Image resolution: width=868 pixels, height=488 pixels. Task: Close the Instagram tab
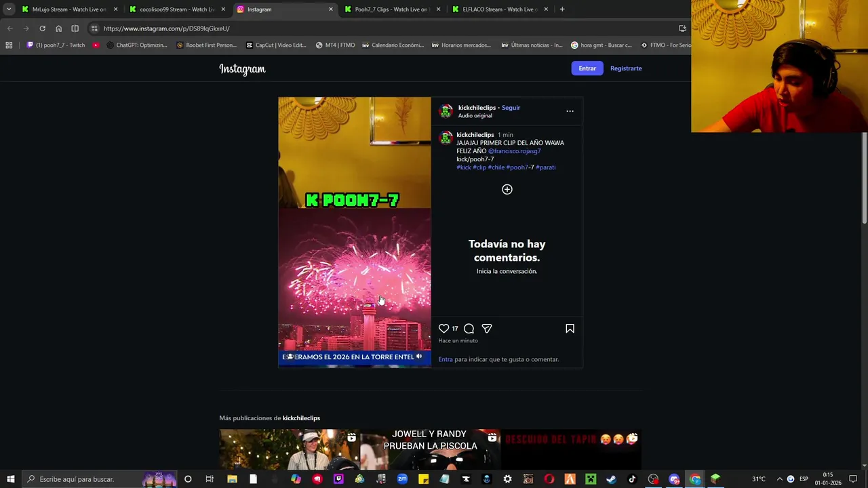click(x=331, y=9)
